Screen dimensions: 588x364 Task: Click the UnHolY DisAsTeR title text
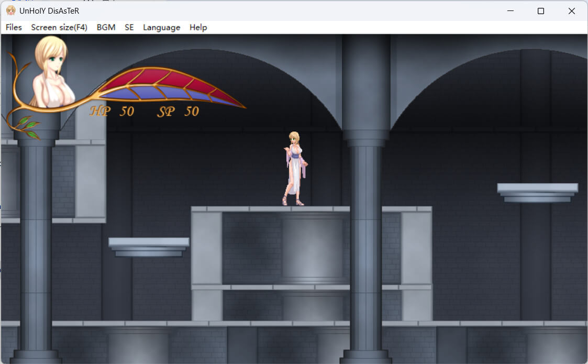pyautogui.click(x=49, y=10)
